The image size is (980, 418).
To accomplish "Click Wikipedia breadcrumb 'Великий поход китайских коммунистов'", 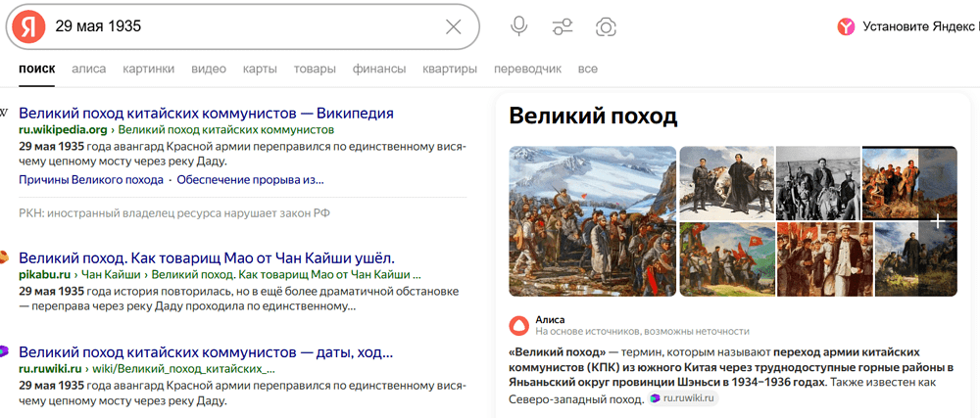I will [226, 130].
